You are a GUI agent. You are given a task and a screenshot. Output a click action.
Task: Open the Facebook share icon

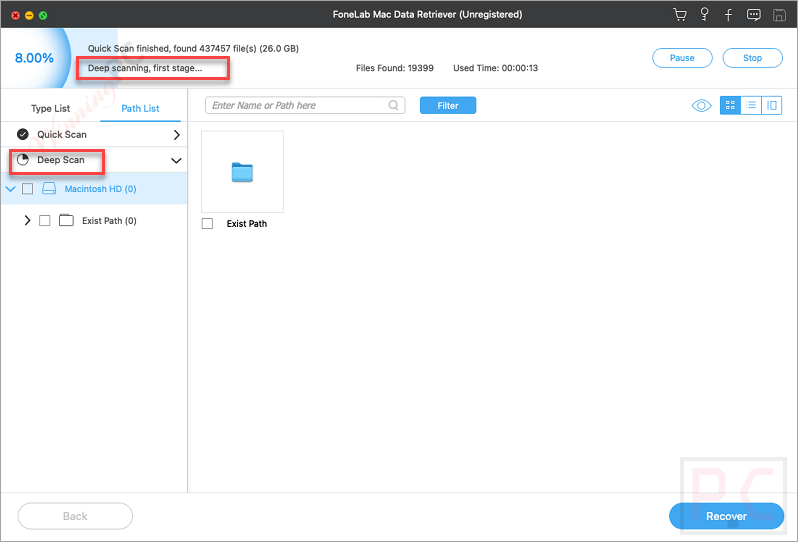tap(728, 15)
